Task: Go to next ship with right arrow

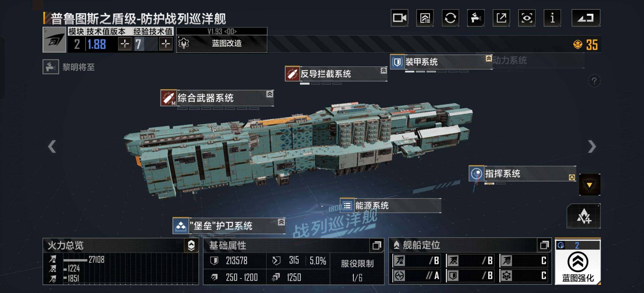Action: tap(592, 147)
